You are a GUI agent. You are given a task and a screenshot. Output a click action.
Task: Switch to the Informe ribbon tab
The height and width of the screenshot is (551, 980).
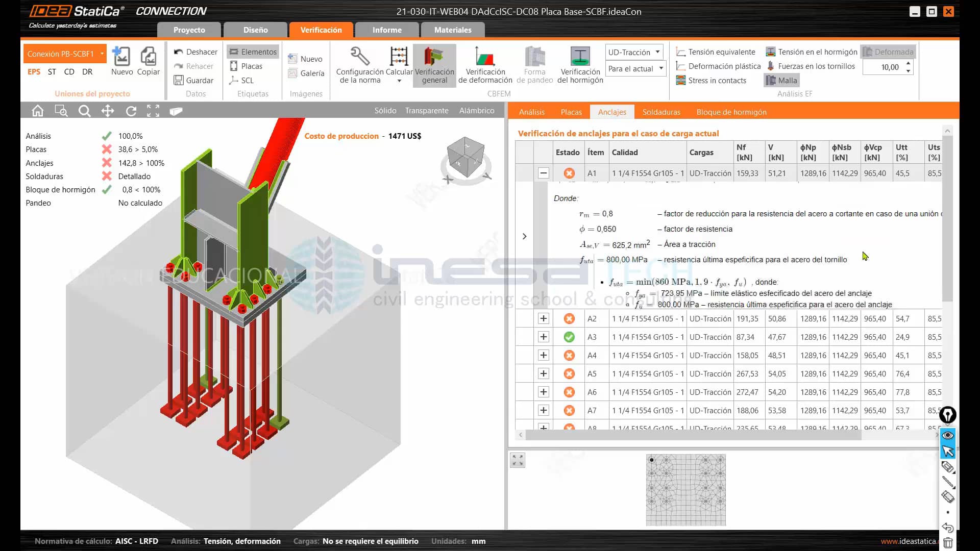tap(387, 30)
